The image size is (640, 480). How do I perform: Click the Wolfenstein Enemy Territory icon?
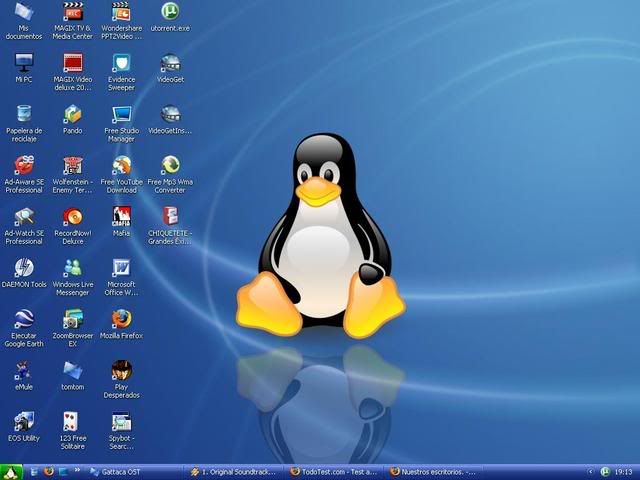[x=73, y=165]
